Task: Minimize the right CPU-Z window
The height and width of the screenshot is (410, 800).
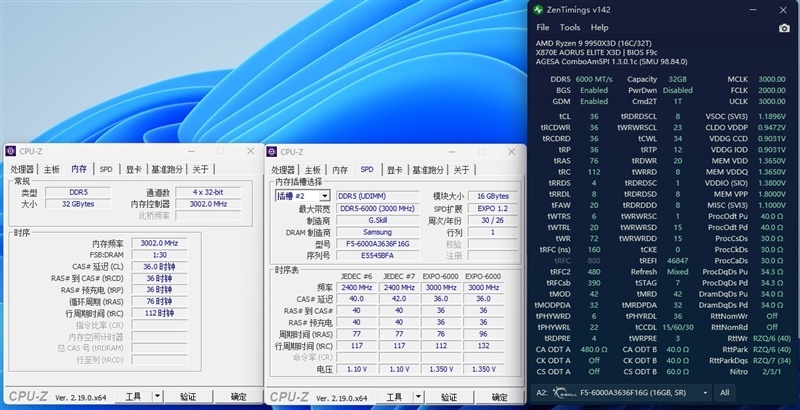Action: (x=452, y=152)
